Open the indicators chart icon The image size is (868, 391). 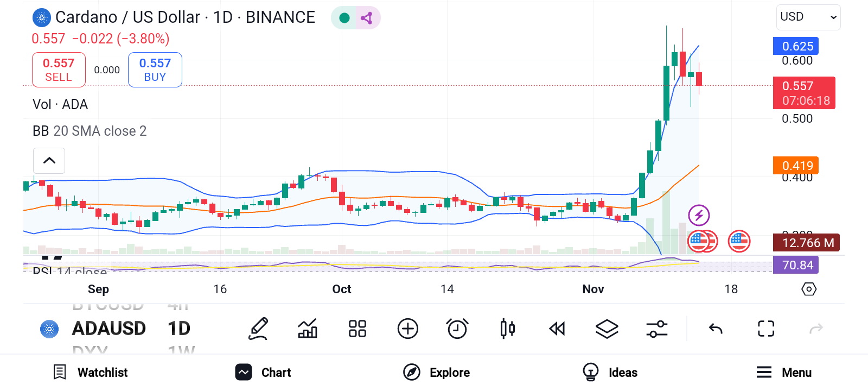pyautogui.click(x=308, y=329)
